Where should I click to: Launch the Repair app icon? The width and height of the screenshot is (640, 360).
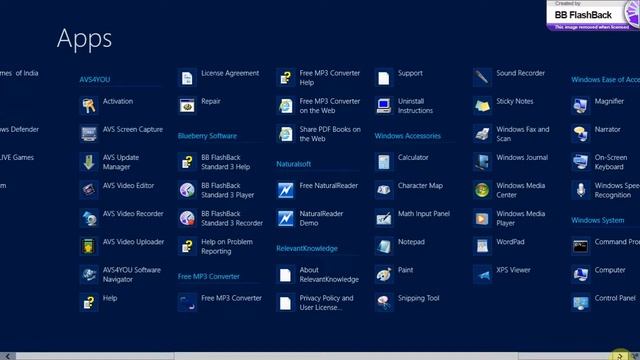tap(187, 106)
